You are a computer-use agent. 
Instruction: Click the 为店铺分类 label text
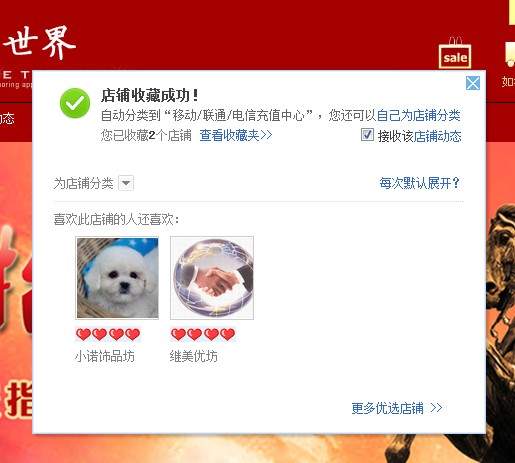(x=84, y=183)
